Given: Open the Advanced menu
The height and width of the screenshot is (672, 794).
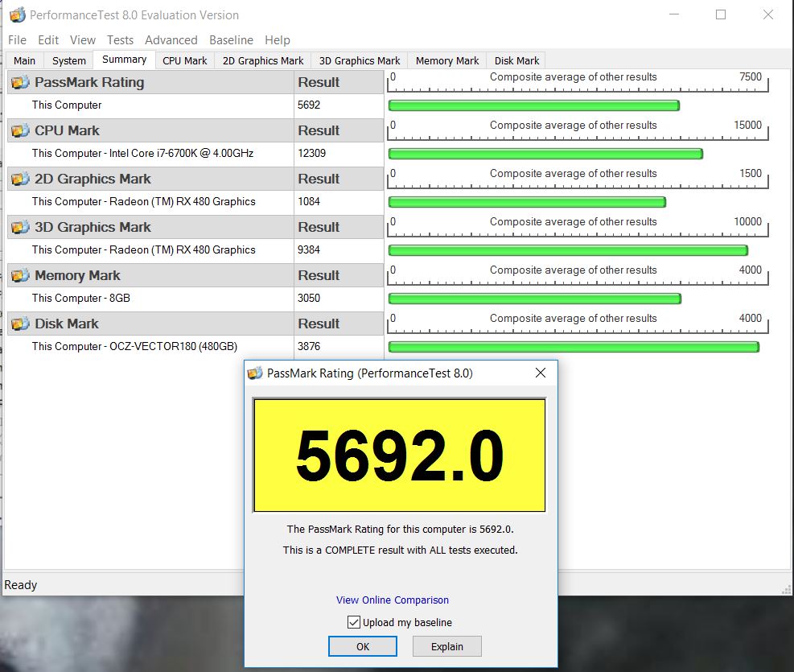Looking at the screenshot, I should (171, 40).
